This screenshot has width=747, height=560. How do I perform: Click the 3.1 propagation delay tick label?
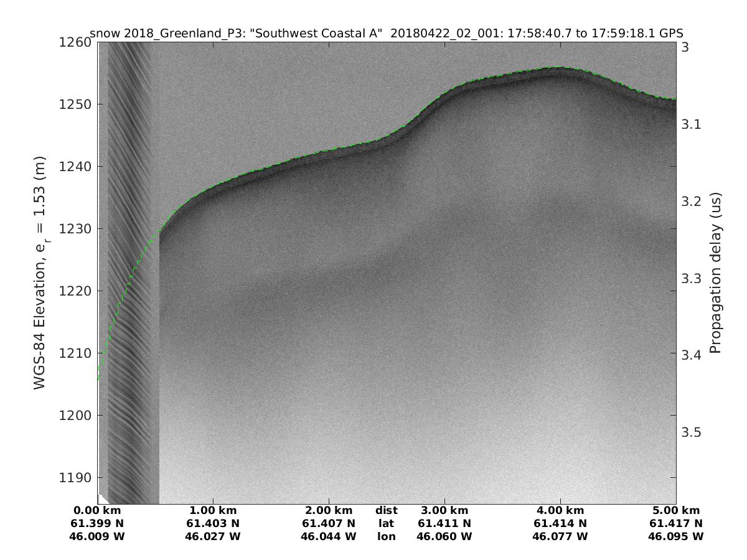(691, 124)
